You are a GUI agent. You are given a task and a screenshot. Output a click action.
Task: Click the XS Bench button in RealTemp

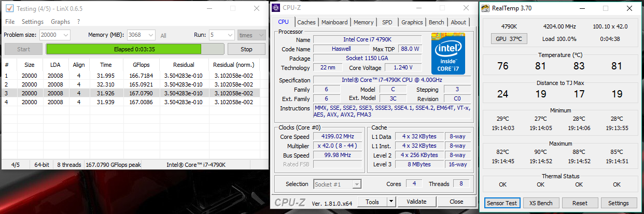pyautogui.click(x=540, y=203)
